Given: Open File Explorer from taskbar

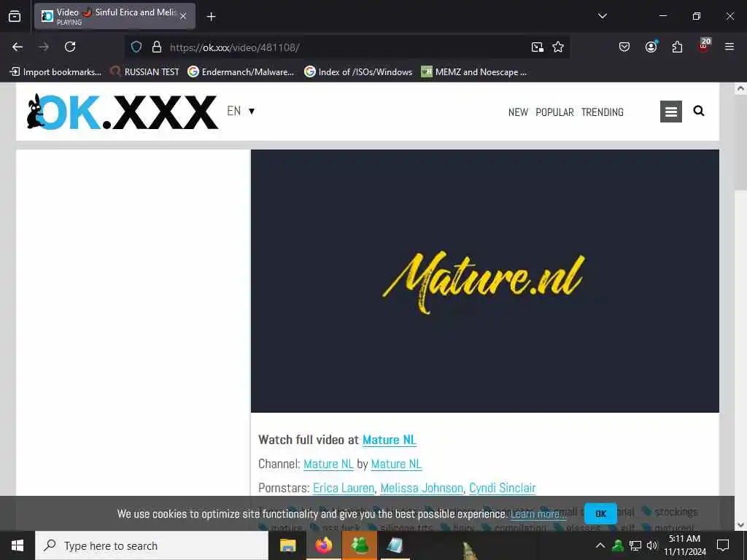Looking at the screenshot, I should click(x=287, y=545).
